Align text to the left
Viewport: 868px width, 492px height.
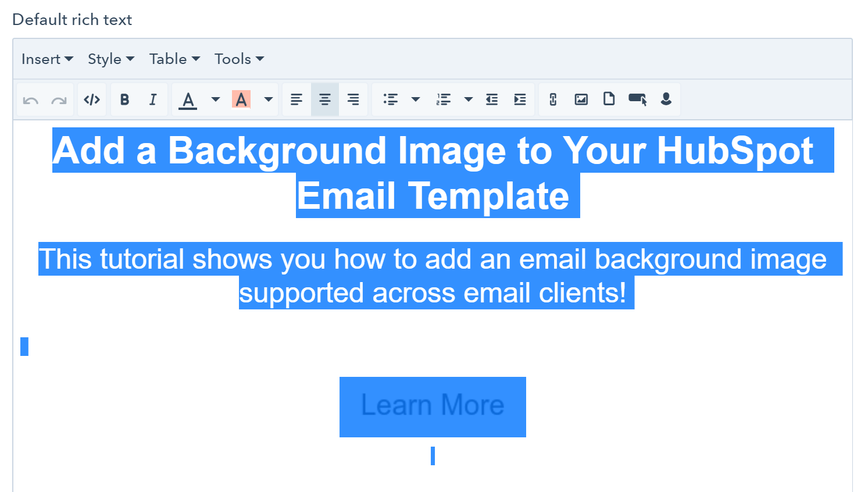pos(297,99)
